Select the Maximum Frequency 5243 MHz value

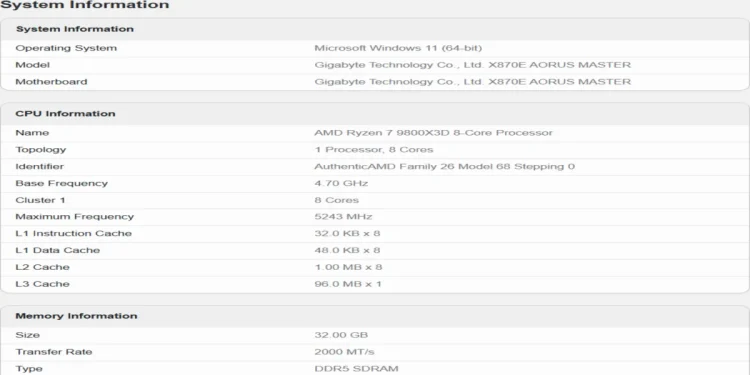[x=343, y=217]
